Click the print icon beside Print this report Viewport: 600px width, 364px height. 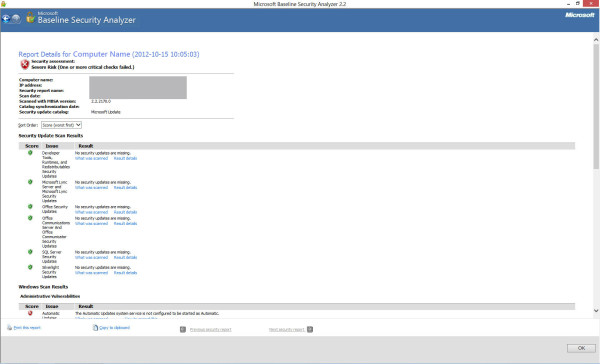click(x=10, y=328)
